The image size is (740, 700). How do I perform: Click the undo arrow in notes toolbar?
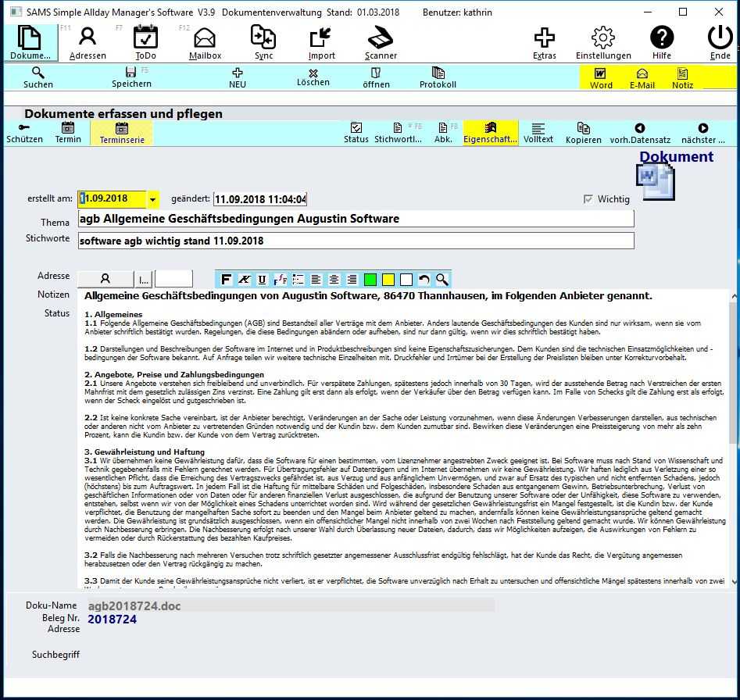tap(424, 280)
